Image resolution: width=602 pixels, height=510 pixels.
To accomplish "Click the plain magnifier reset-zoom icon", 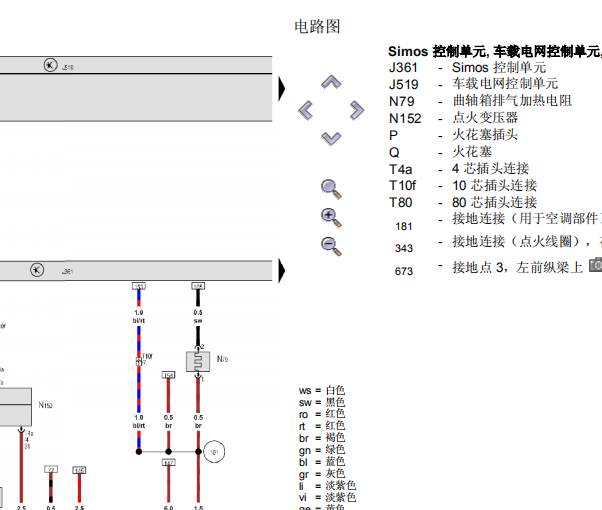I will pos(331,189).
